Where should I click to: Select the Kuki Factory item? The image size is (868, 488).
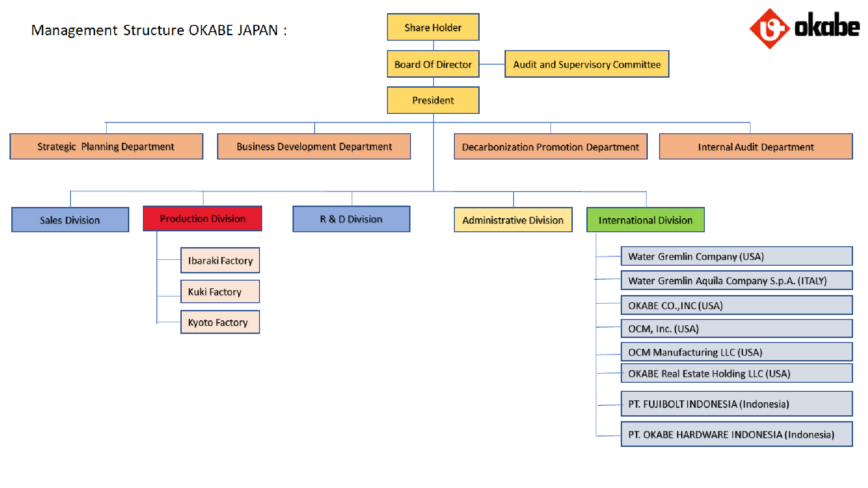(x=220, y=292)
